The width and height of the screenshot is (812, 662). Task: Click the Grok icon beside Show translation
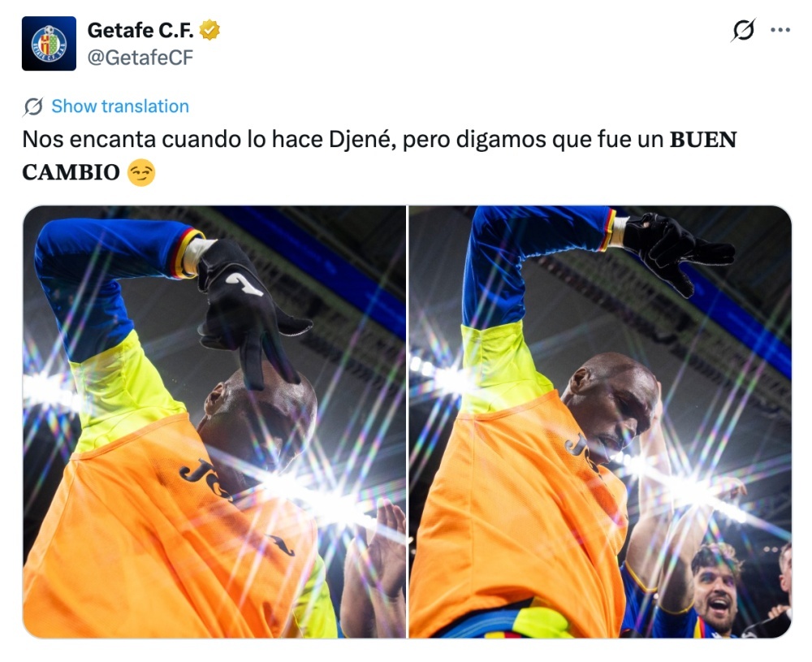(33, 106)
